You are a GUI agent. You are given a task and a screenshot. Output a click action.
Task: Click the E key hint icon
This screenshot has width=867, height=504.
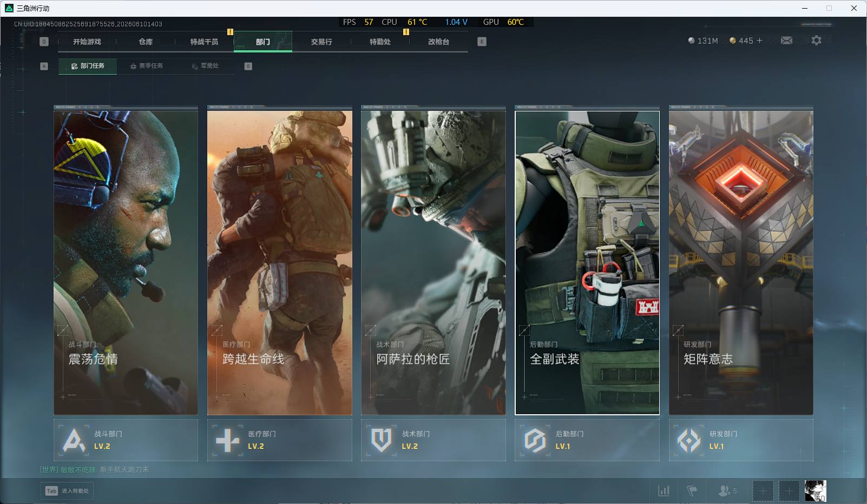(x=482, y=42)
